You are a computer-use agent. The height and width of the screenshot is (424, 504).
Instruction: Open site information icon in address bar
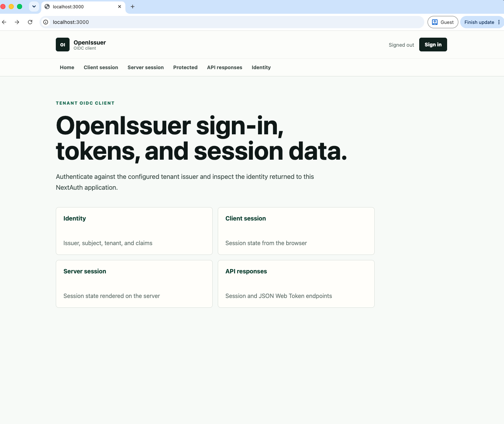point(46,22)
